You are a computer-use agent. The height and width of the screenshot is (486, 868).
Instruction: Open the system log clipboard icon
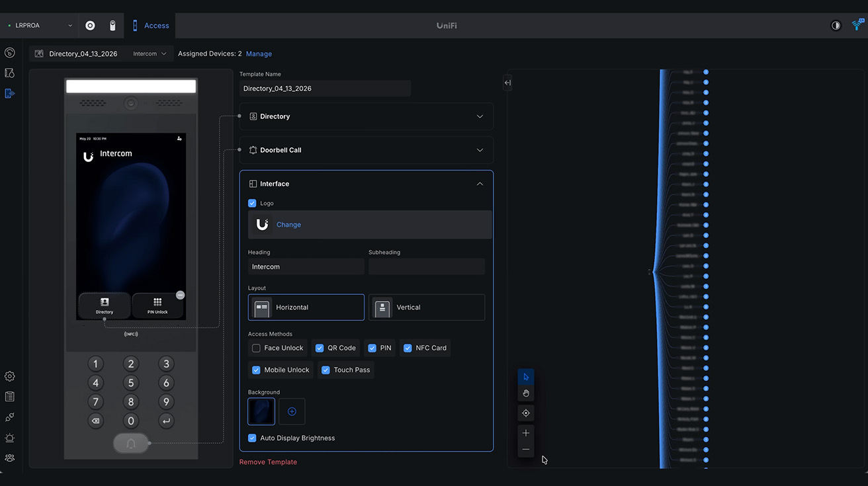coord(9,397)
